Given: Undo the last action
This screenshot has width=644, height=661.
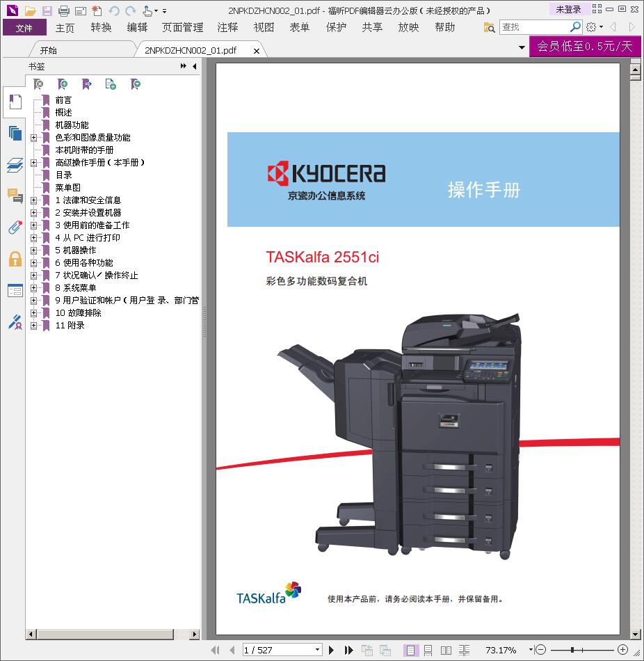Looking at the screenshot, I should coord(114,10).
